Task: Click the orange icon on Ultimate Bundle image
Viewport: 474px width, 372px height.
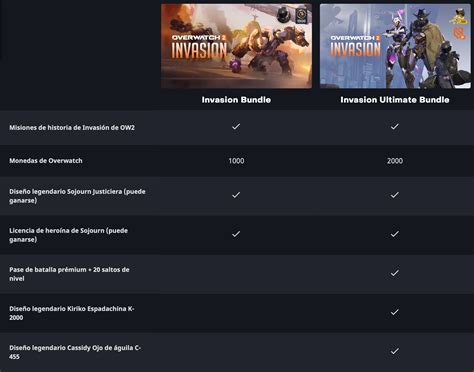Action: pyautogui.click(x=460, y=33)
